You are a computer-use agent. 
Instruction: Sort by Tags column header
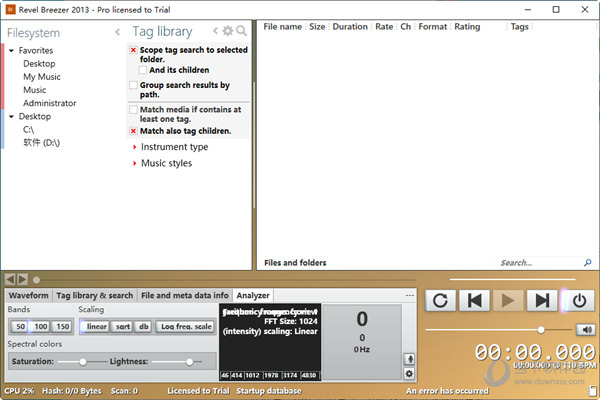click(x=519, y=27)
